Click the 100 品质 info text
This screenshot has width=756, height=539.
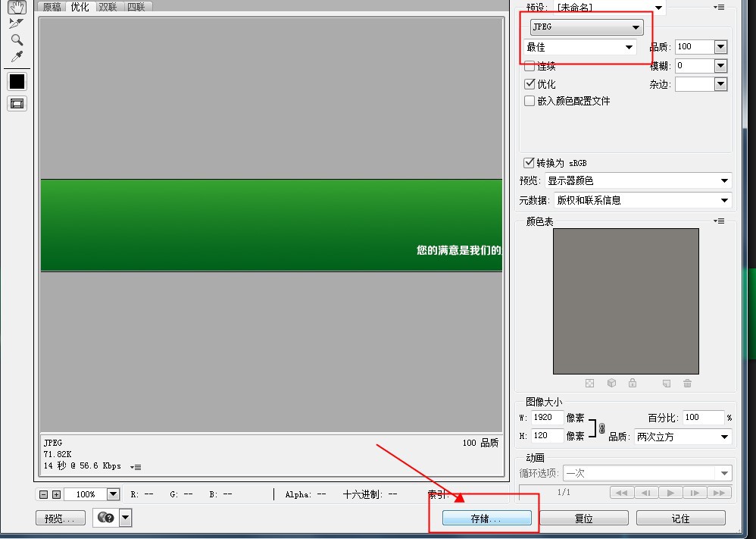480,443
